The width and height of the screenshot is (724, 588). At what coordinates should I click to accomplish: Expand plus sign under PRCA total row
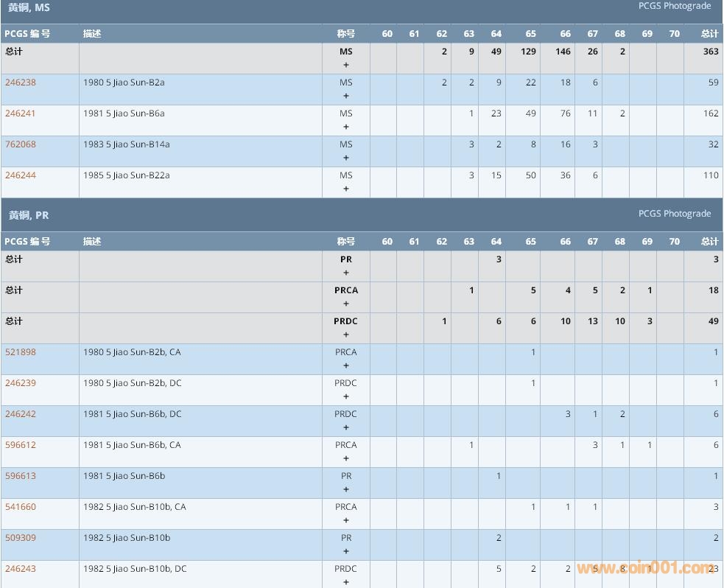[x=346, y=304]
